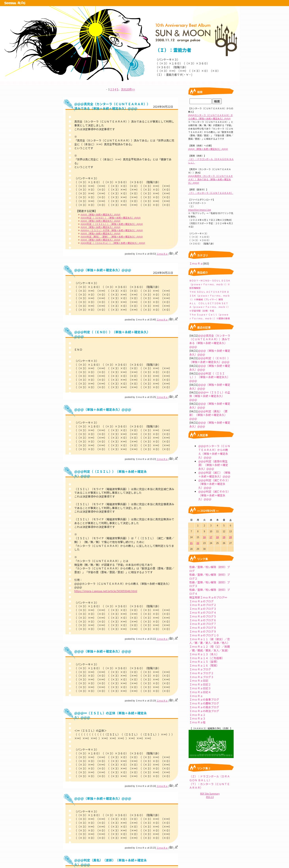Open the RSS 2.0 feed link
This screenshot has height=868, width=289.
[210, 797]
